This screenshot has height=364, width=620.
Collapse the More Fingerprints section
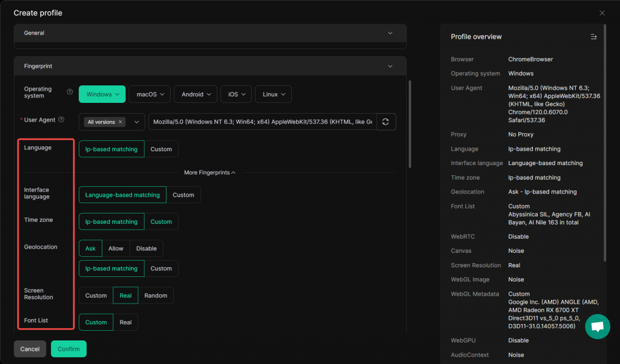click(x=209, y=172)
